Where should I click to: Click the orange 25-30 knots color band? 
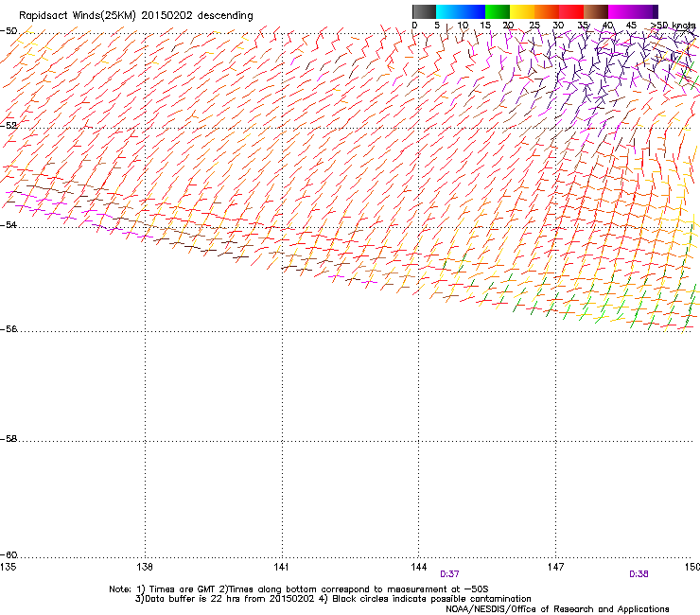547,11
